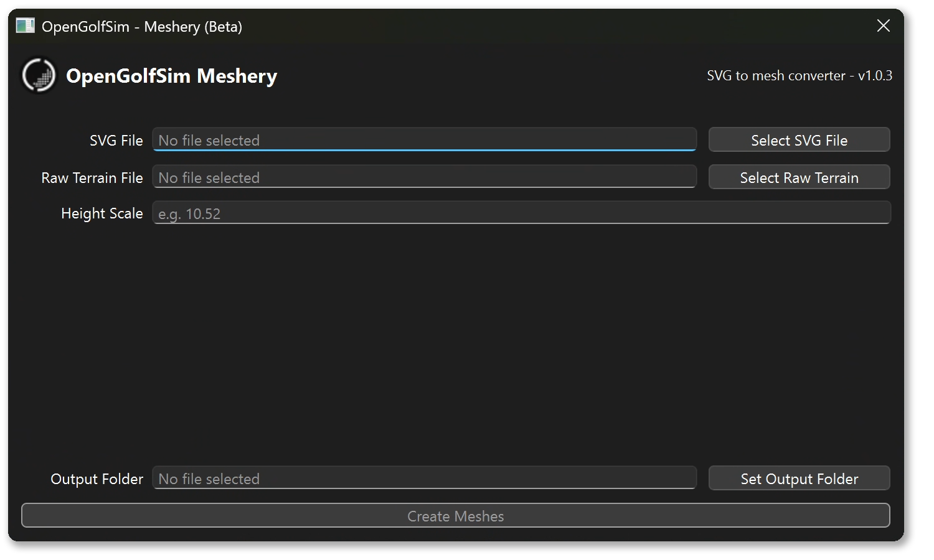Click the Create Meshes button

[x=455, y=516]
